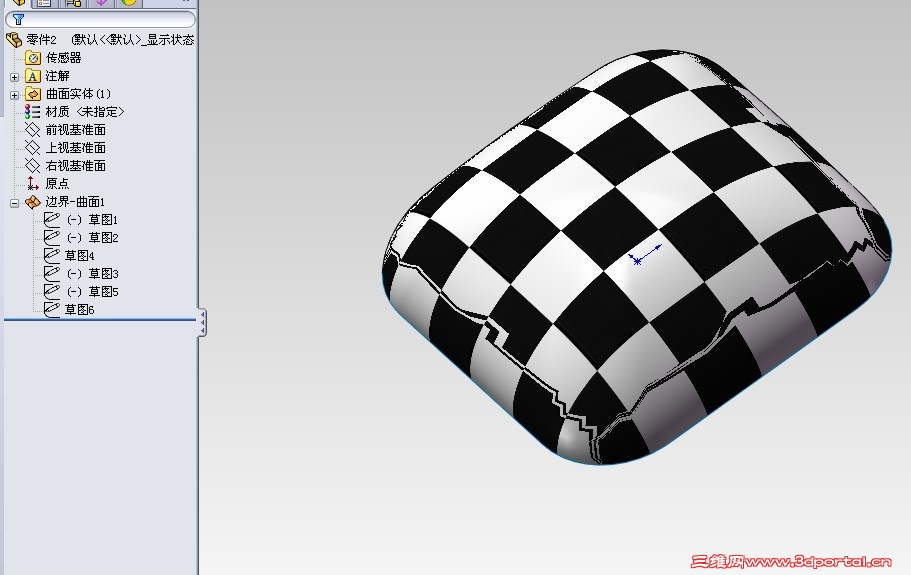Select the checkered surface model in viewport
Image resolution: width=911 pixels, height=575 pixels.
tap(636, 257)
